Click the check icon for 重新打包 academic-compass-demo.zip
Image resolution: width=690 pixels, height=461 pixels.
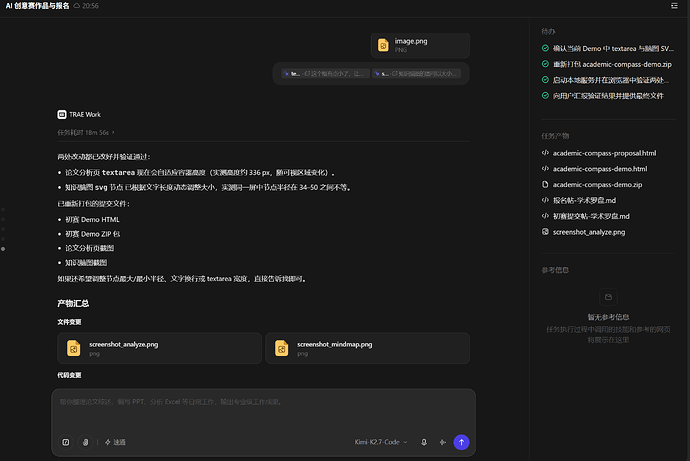tap(545, 64)
